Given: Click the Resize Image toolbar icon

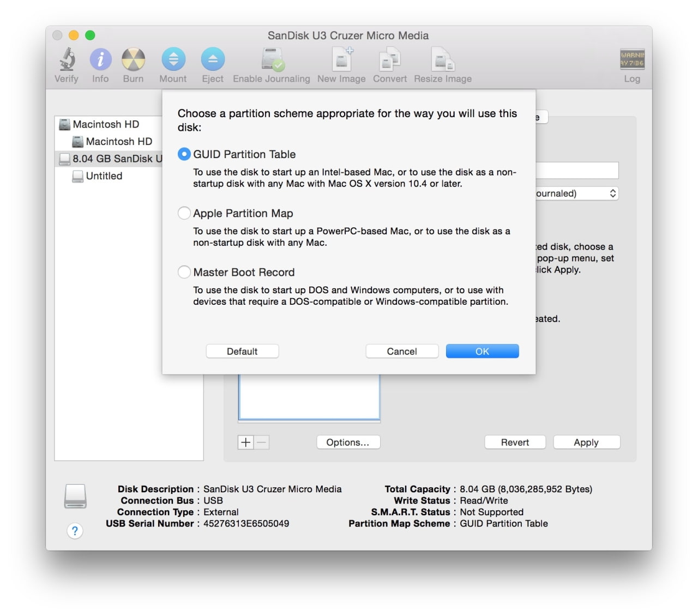Looking at the screenshot, I should (443, 59).
